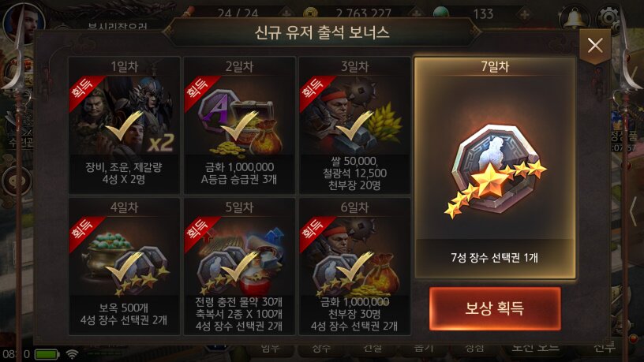
Task: Close the attendance bonus popup
Action: [x=595, y=45]
